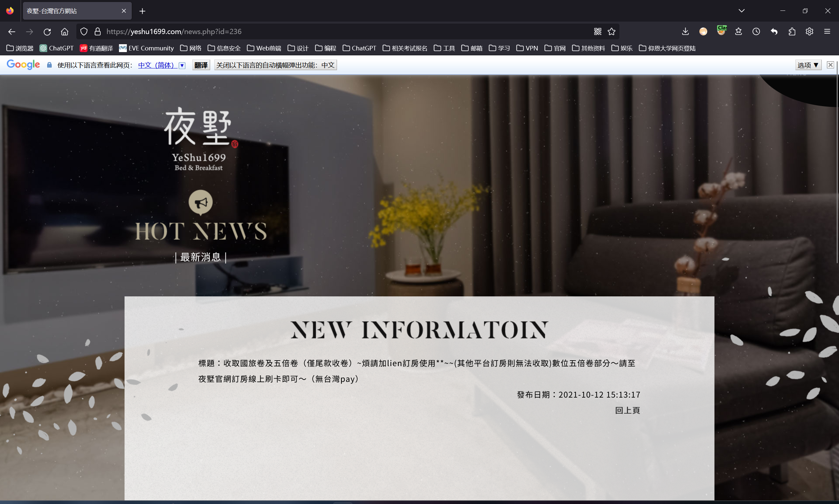Open a new browser tab
The height and width of the screenshot is (504, 839).
click(x=142, y=11)
